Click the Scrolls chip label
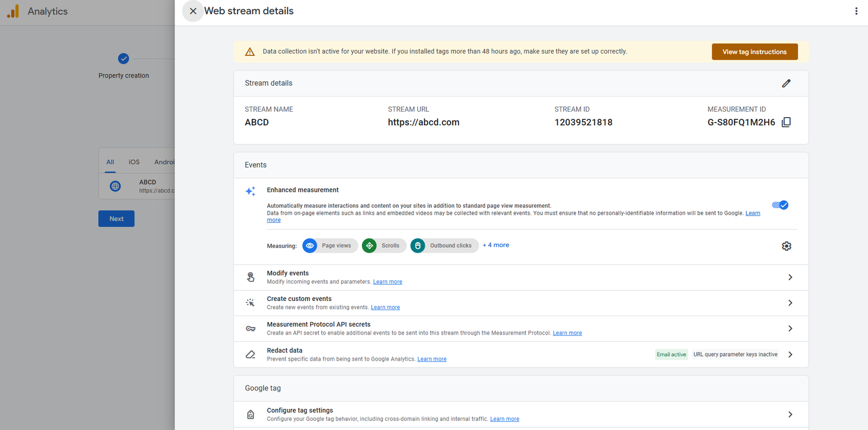The height and width of the screenshot is (430, 868). [x=390, y=246]
